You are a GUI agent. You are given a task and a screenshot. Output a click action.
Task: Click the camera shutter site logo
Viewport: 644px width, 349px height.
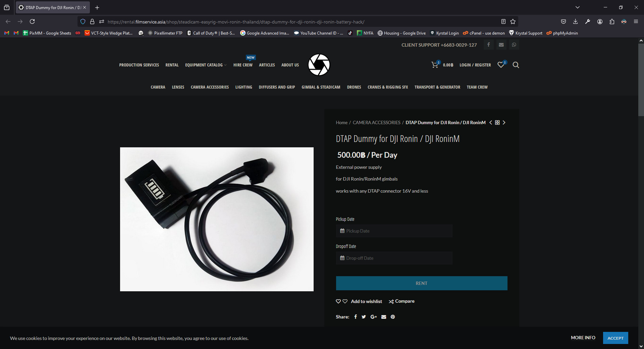(x=319, y=65)
